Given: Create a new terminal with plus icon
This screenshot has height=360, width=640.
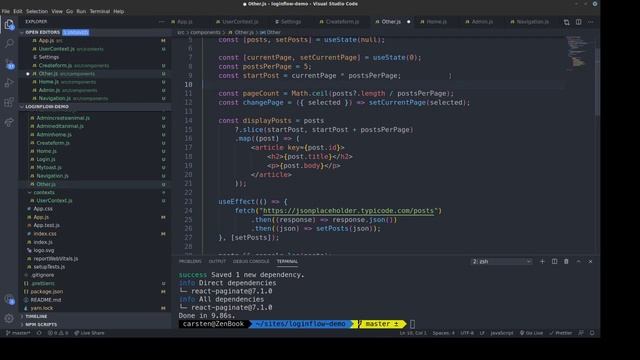Looking at the screenshot, I should [x=542, y=261].
